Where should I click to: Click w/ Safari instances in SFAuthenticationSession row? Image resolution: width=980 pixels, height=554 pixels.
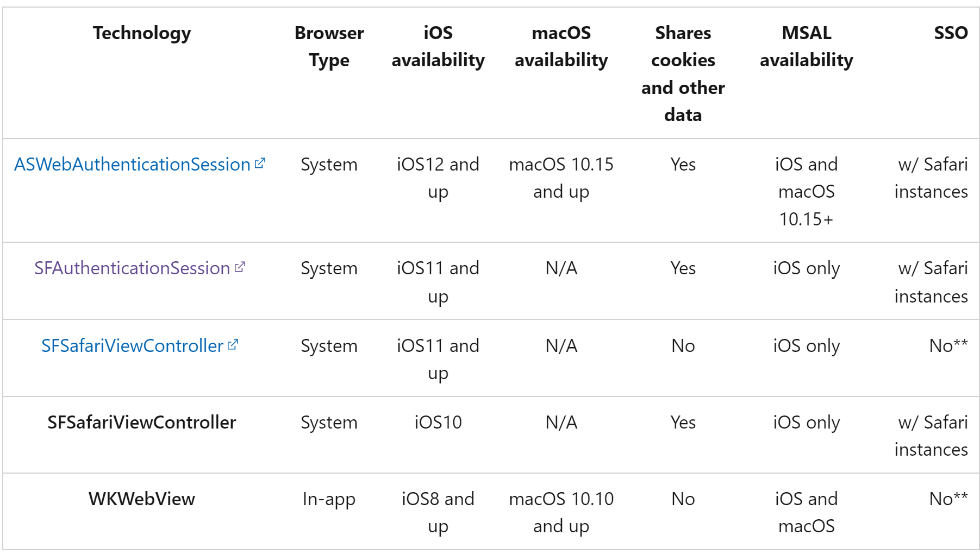931,282
